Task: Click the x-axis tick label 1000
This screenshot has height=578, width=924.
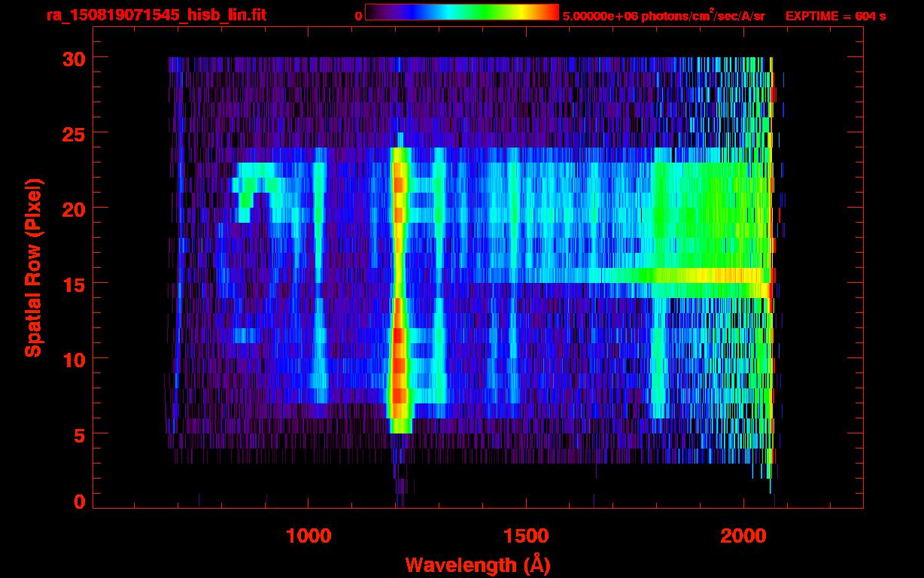Action: point(309,536)
